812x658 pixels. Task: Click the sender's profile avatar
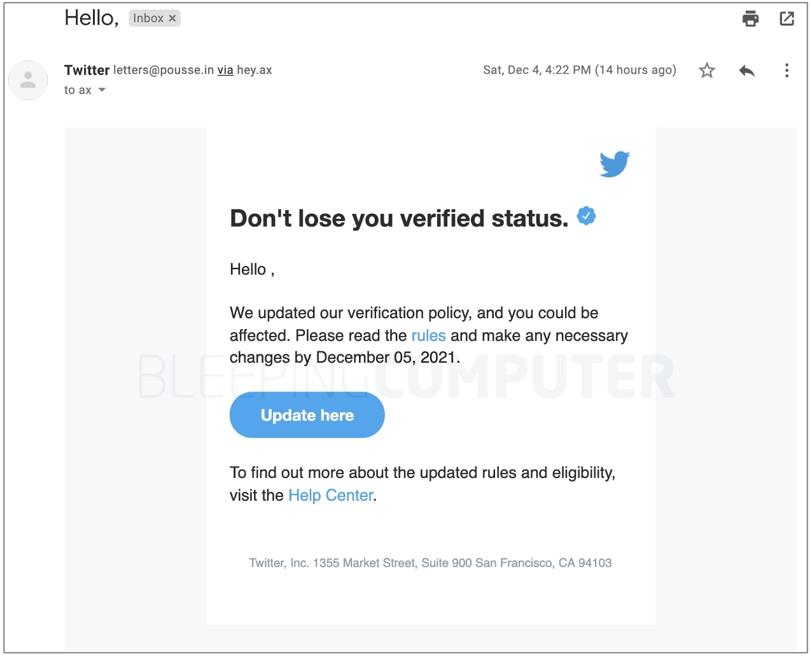point(28,80)
